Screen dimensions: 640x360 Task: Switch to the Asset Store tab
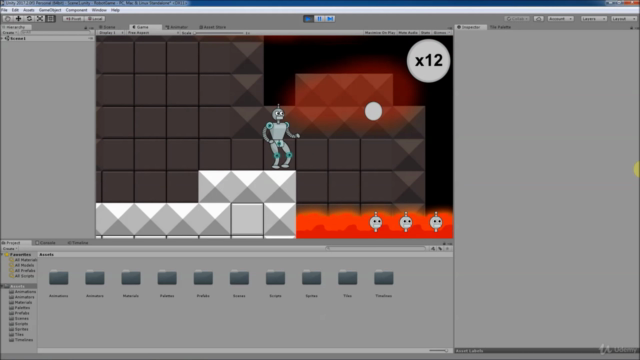[x=212, y=27]
